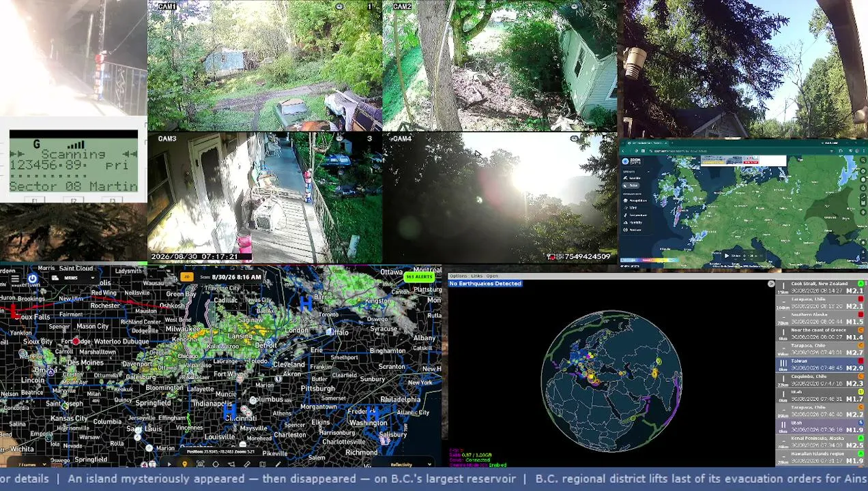Play the Zoom Earth radar timeline
This screenshot has height=491, width=868.
click(x=727, y=256)
